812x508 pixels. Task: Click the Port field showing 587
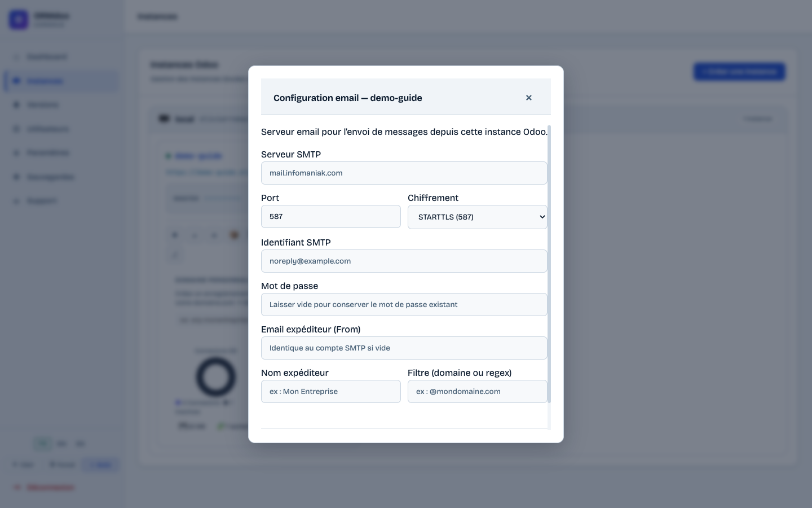330,217
